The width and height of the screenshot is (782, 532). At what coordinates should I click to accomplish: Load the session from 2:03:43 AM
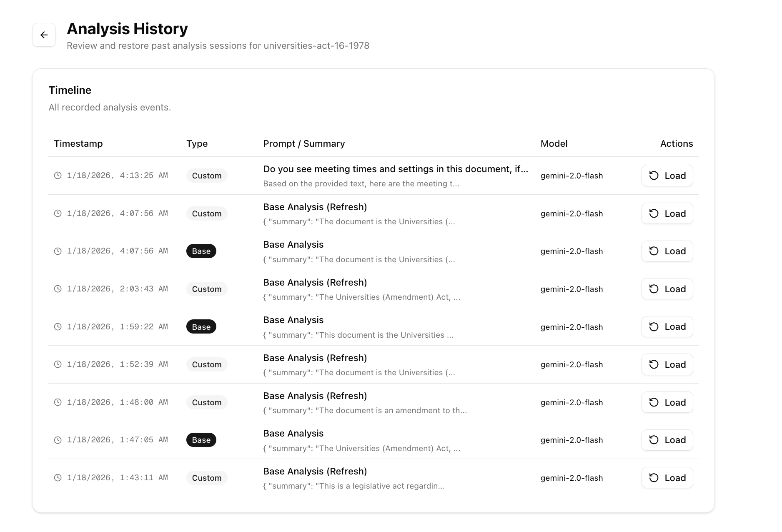coord(667,289)
